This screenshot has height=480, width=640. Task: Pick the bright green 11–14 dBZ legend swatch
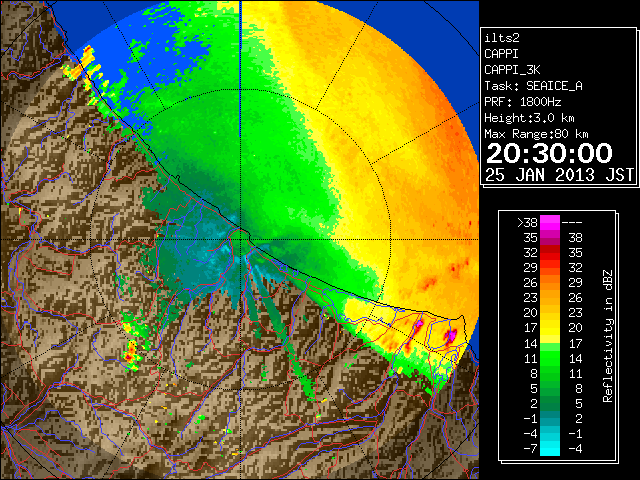(550, 358)
